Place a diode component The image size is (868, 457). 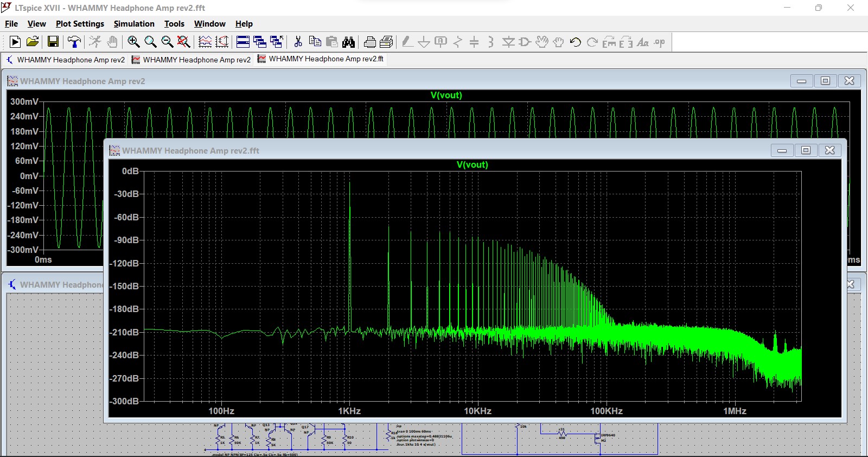pos(508,42)
